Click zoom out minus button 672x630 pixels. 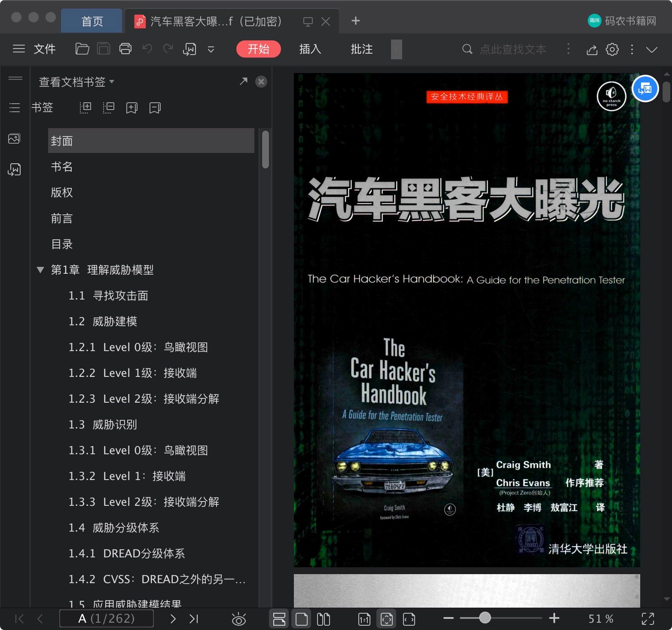coord(449,618)
